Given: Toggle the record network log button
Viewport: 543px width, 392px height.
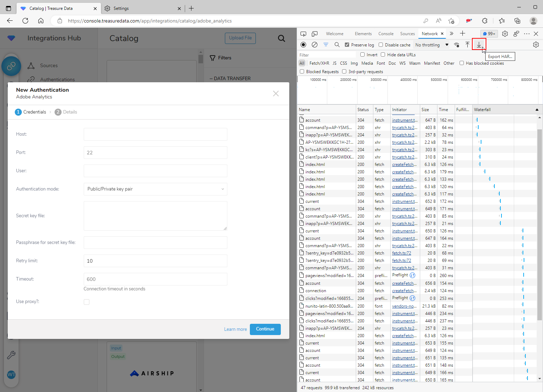Looking at the screenshot, I should [303, 45].
